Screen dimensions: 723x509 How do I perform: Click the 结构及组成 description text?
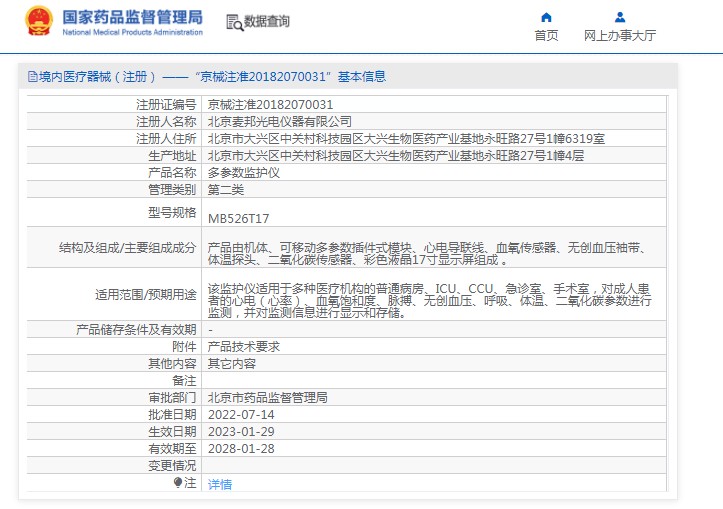coord(427,254)
